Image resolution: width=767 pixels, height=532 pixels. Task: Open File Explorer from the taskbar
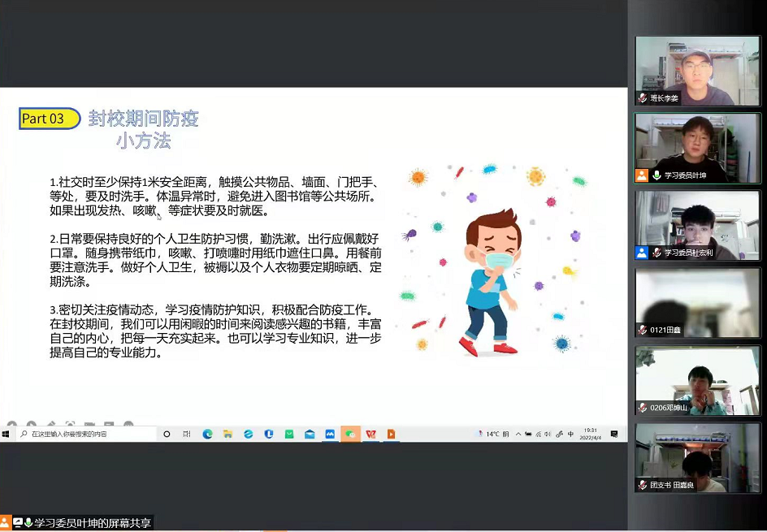(228, 435)
